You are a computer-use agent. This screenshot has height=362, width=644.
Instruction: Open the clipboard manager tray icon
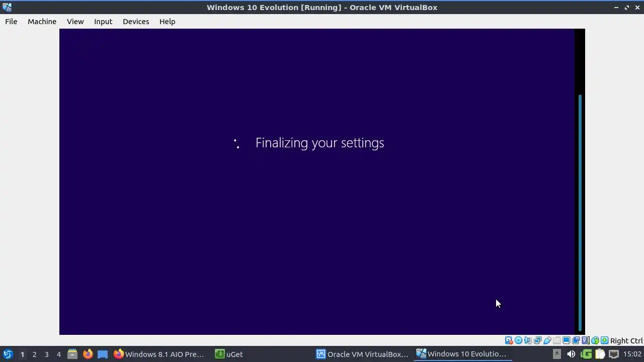pos(600,354)
